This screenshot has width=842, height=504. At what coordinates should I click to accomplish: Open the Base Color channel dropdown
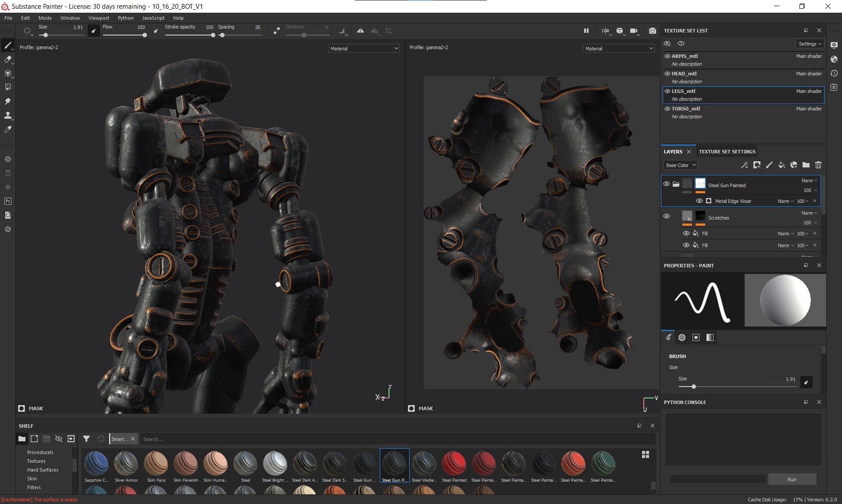[681, 165]
